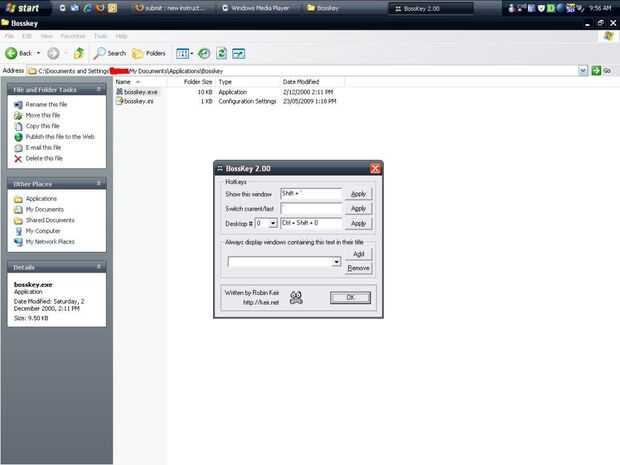Open Shared Documents link
This screenshot has width=620, height=465.
[50, 220]
